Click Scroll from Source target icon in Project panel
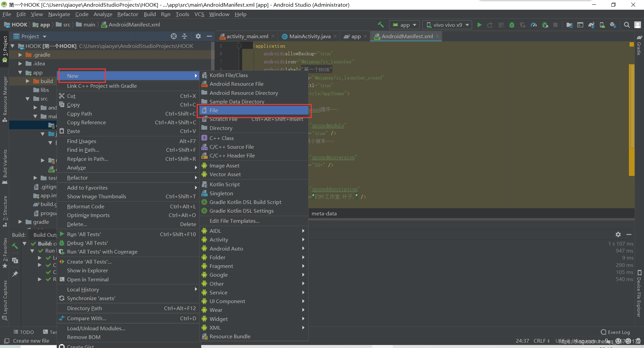Image resolution: width=644 pixels, height=348 pixels. tap(173, 36)
